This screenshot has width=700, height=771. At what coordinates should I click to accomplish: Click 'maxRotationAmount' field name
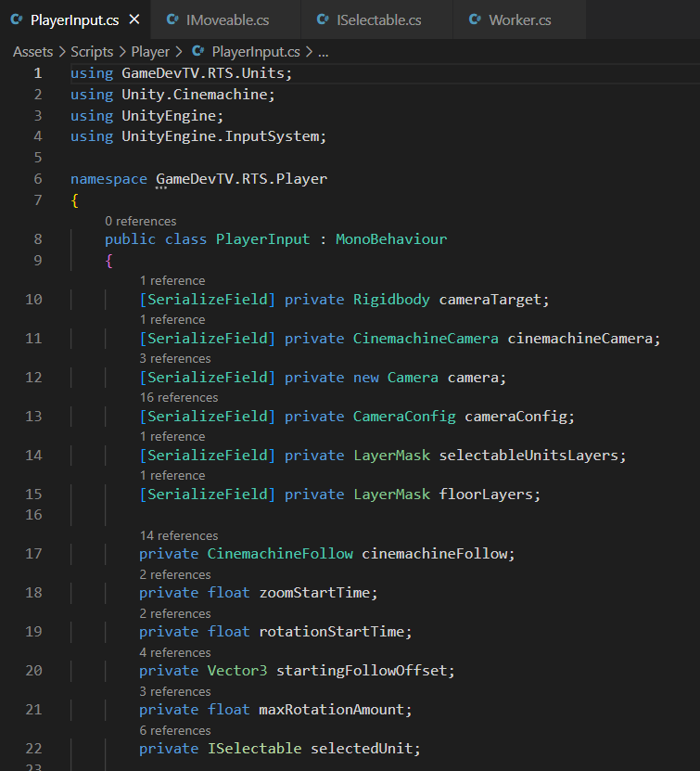[332, 710]
